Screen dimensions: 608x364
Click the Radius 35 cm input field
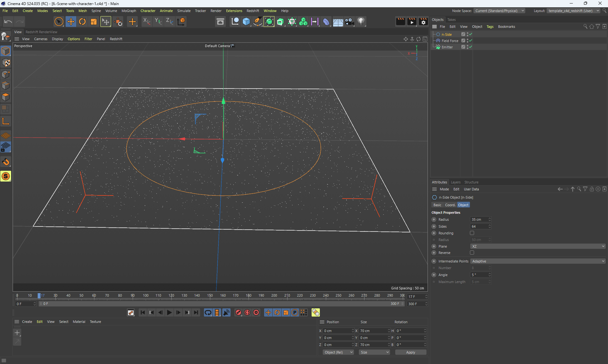pyautogui.click(x=479, y=219)
